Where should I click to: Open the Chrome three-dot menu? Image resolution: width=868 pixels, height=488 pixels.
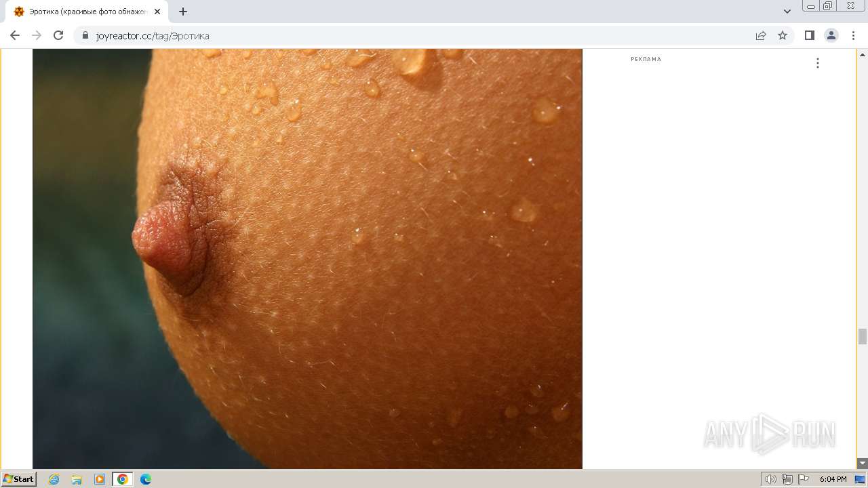click(x=854, y=35)
